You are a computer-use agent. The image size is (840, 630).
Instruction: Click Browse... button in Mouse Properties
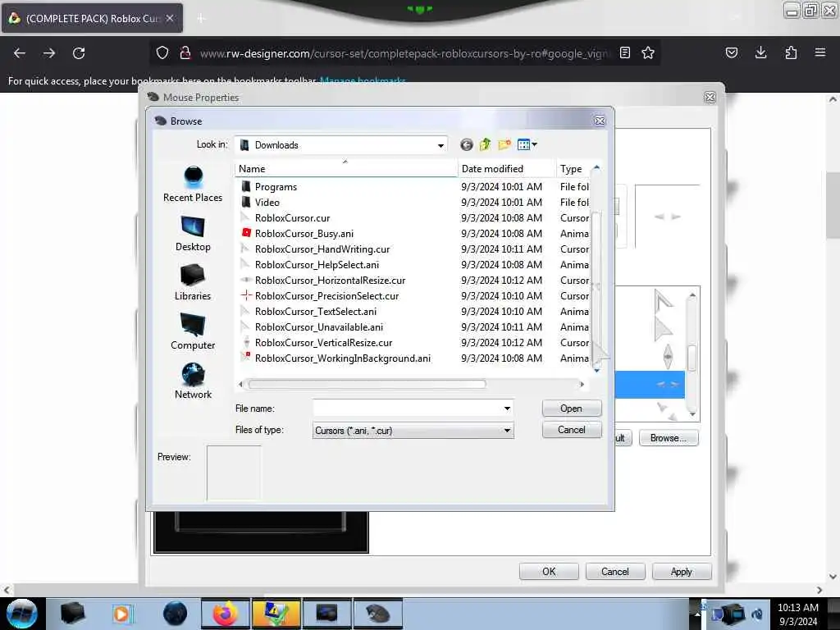coord(668,438)
